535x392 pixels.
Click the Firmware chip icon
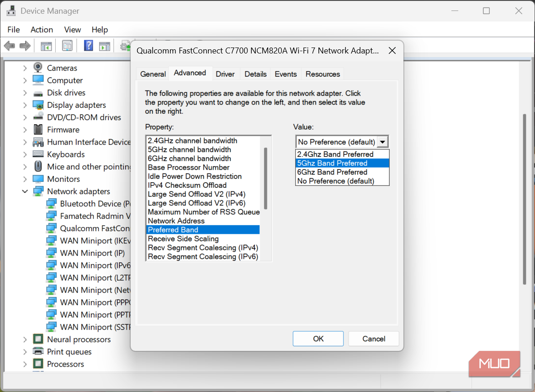coord(38,129)
